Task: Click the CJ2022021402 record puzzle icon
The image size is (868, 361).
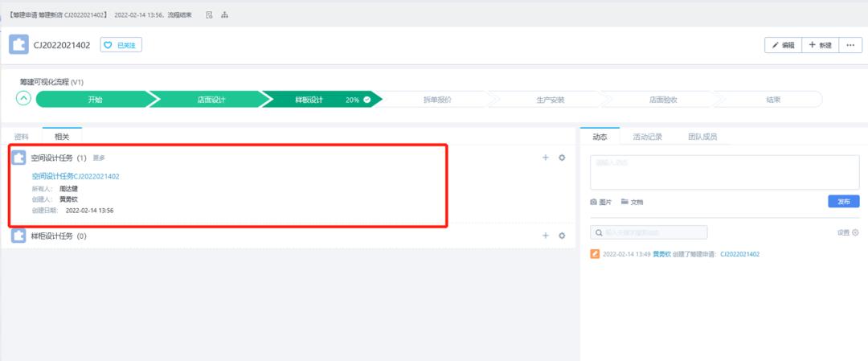Action: coord(18,45)
